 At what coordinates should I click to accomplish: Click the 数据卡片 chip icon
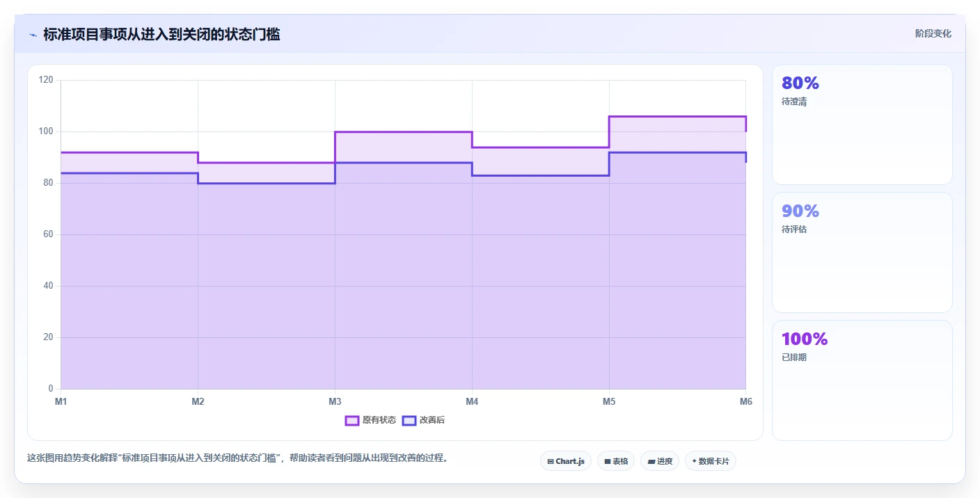point(694,461)
